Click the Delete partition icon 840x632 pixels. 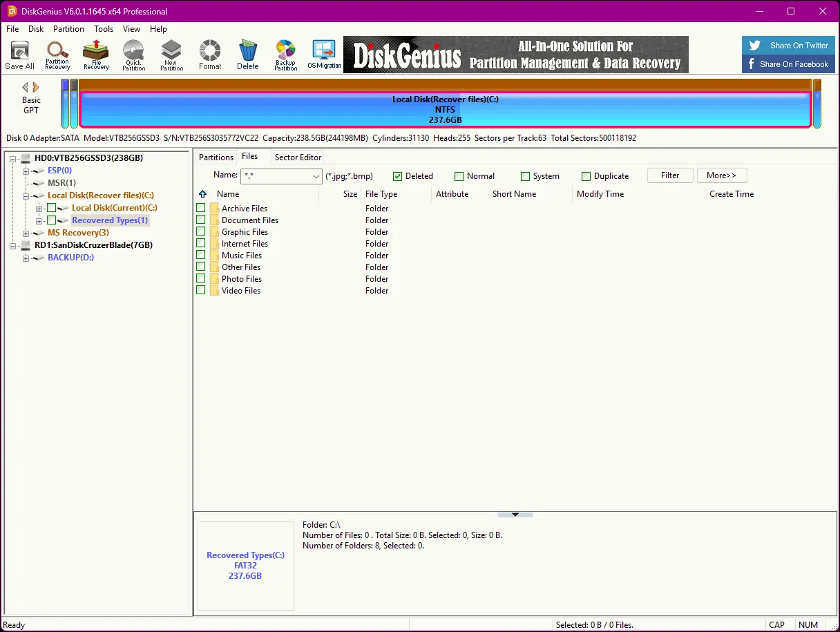tap(247, 54)
